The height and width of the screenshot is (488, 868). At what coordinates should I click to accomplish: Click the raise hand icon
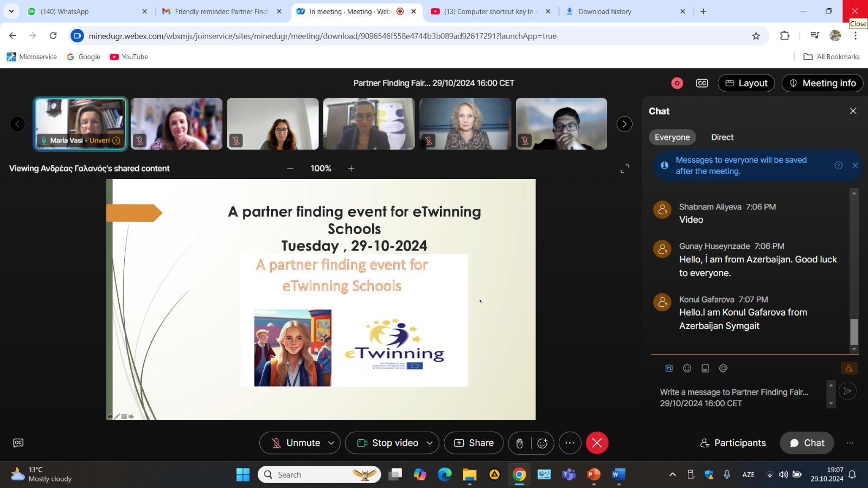tap(520, 443)
